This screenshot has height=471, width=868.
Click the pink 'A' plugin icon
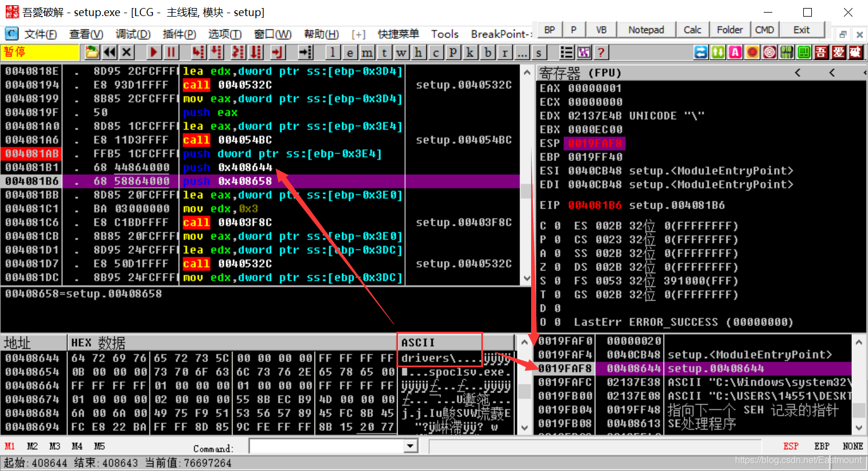(735, 53)
